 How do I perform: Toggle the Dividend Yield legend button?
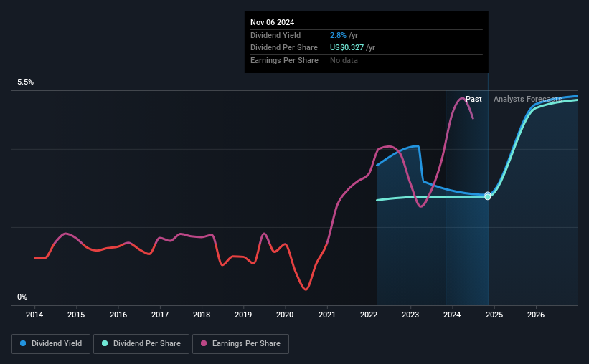51,344
